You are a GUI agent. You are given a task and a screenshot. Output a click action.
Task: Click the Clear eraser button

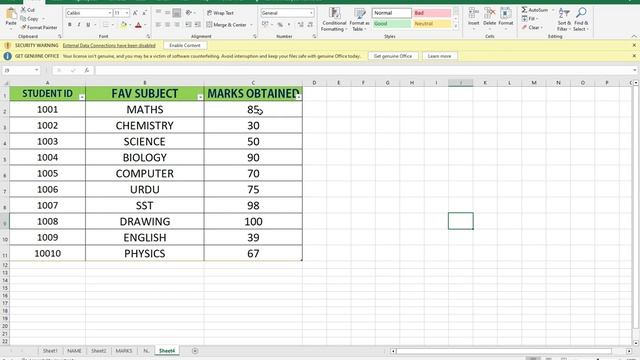pyautogui.click(x=531, y=28)
